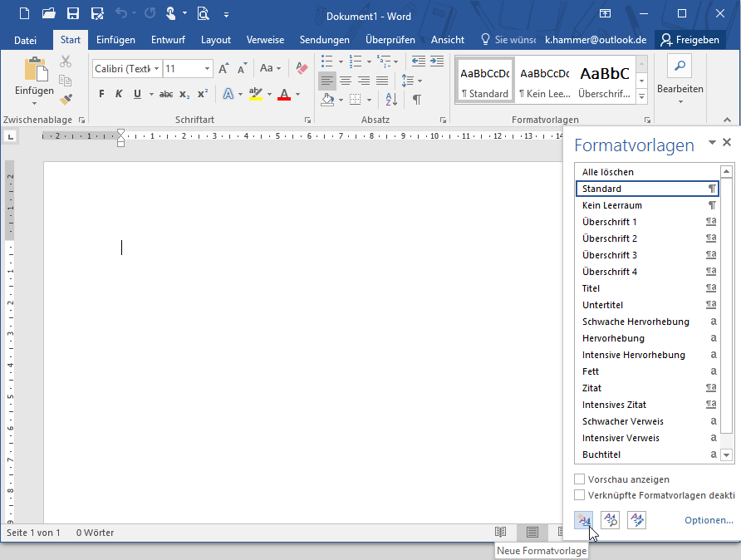Center-align the paragraph text
The width and height of the screenshot is (741, 560).
[345, 81]
